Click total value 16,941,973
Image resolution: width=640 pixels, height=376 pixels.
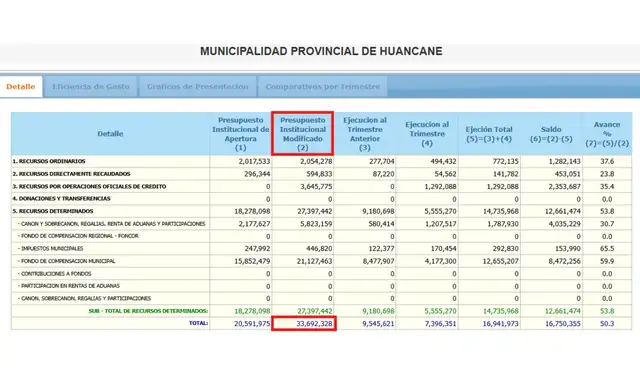(x=501, y=324)
